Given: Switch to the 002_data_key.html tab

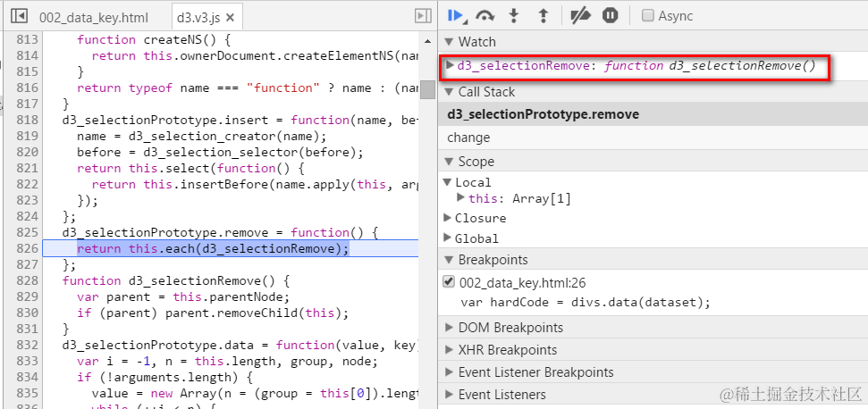Looking at the screenshot, I should [x=94, y=18].
